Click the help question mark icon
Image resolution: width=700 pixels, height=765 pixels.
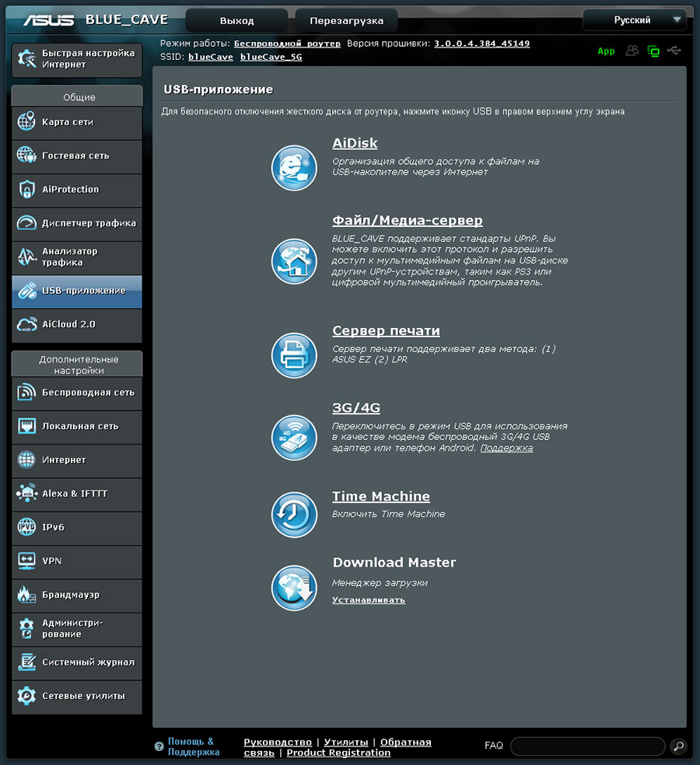coord(159,746)
